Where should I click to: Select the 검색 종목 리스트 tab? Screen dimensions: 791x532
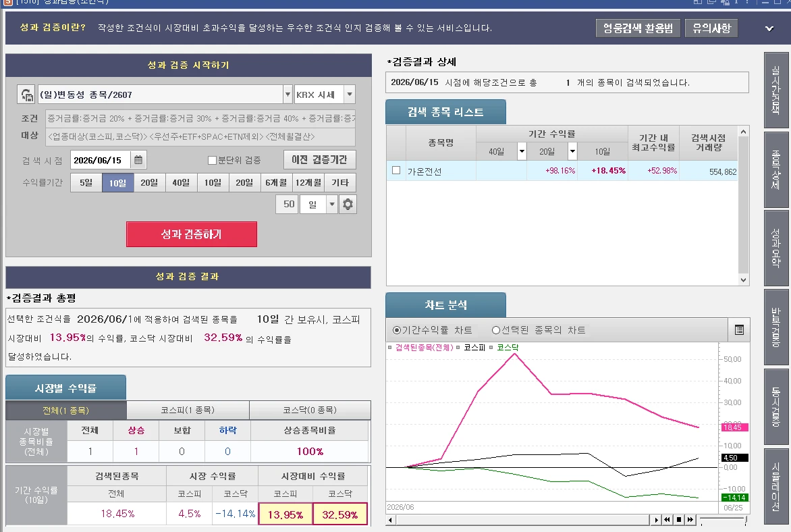pos(445,112)
